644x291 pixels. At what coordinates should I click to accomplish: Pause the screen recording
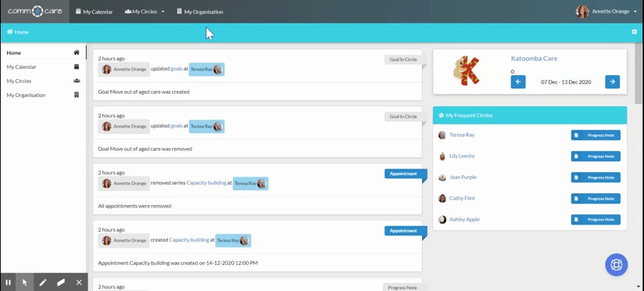[9, 282]
